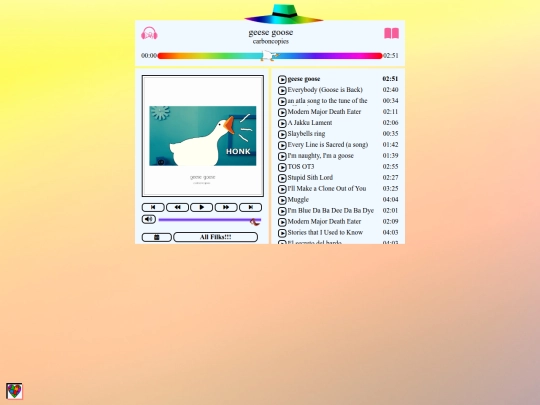Play the current track
The image size is (540, 405).
[x=202, y=207]
